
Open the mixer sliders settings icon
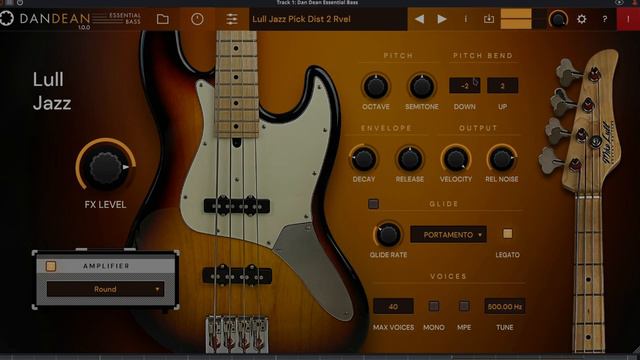point(231,19)
